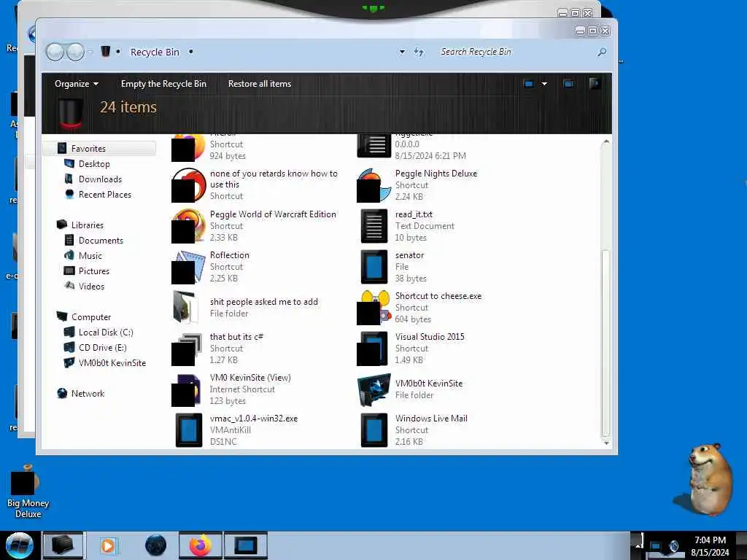747x560 pixels.
Task: Open CD Drive (E:)
Action: (102, 348)
